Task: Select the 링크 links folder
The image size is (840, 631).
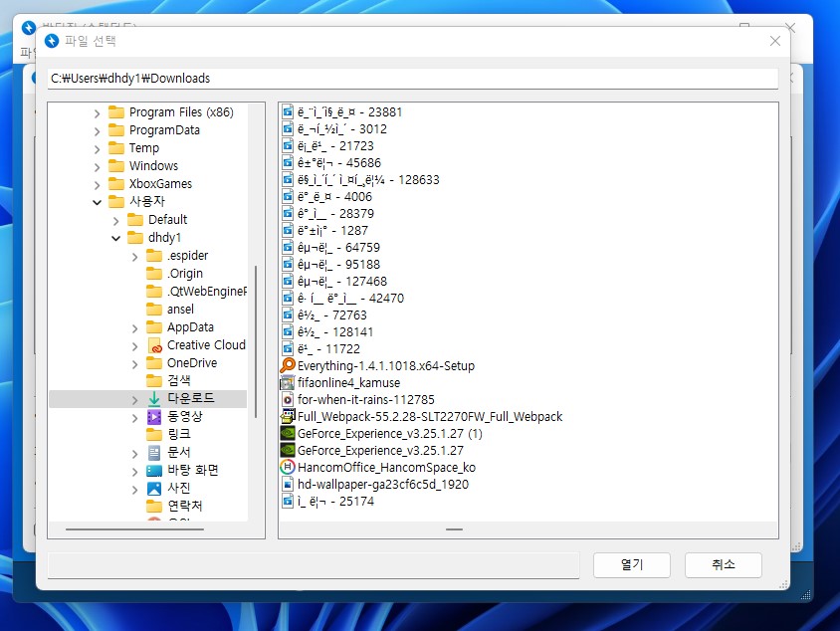Action: [x=179, y=434]
